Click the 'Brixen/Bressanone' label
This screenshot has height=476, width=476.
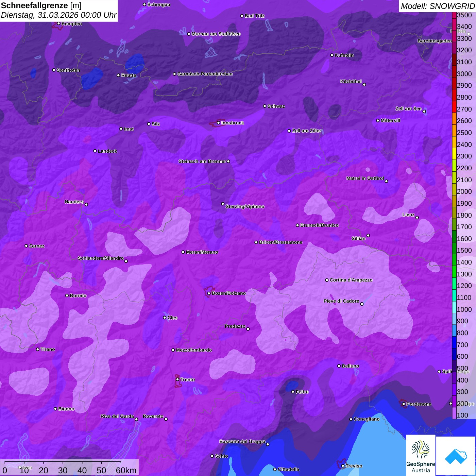pos(280,242)
